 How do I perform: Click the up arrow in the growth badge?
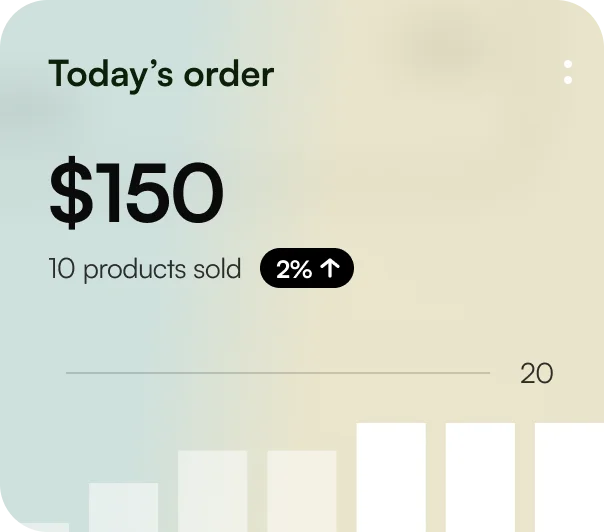pyautogui.click(x=331, y=269)
